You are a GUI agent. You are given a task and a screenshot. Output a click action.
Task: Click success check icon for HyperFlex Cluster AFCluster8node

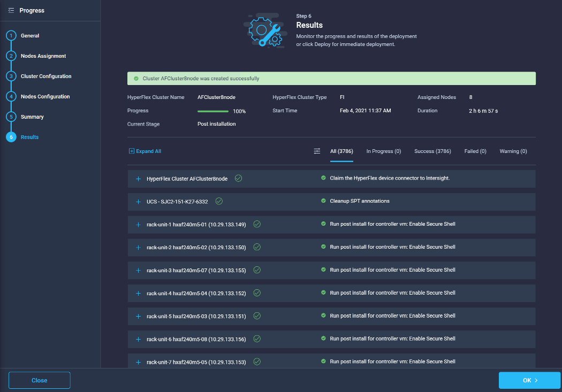click(x=238, y=178)
